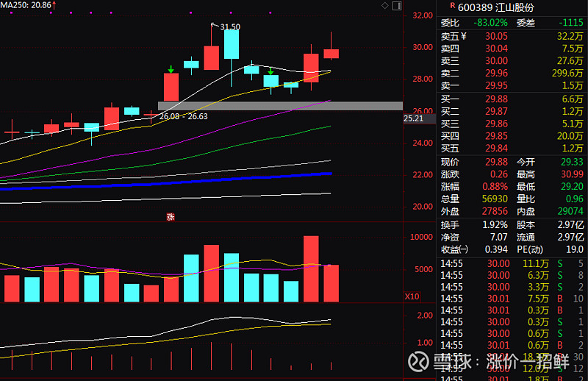This screenshot has width=588, height=381.
Task: Select the 卖二 price 29.96
Action: [x=497, y=74]
